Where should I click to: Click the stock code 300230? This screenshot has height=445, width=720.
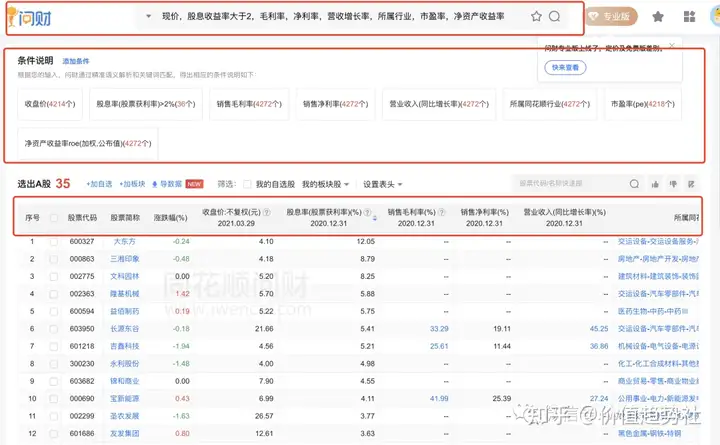[x=82, y=364]
